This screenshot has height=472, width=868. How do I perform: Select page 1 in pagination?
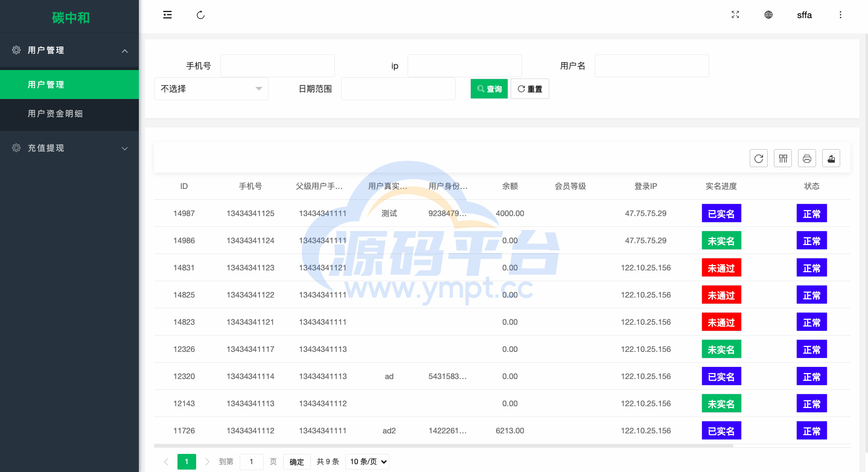pos(187,462)
